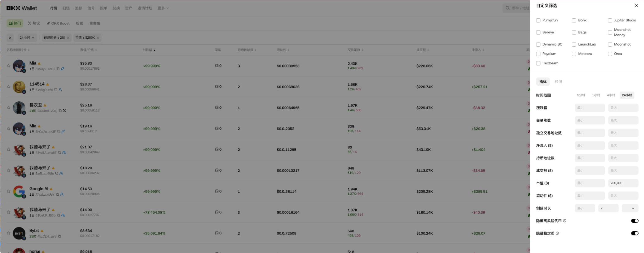This screenshot has height=253, width=644.
Task: Close the 自定义筛选 filter panel
Action: (x=636, y=6)
